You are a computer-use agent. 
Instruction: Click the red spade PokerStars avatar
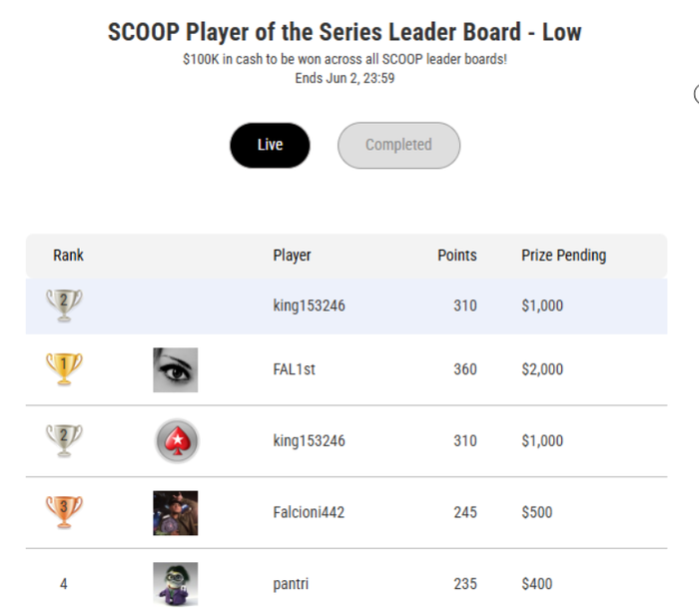point(177,441)
